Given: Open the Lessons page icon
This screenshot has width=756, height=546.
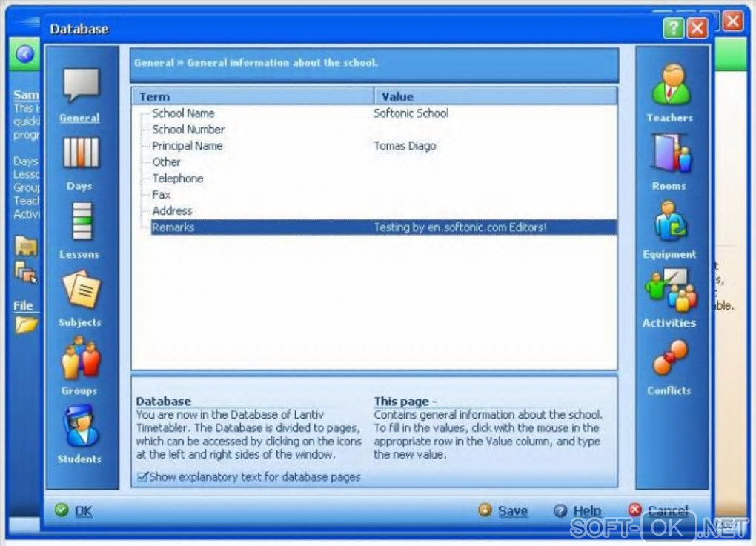Looking at the screenshot, I should (x=82, y=222).
